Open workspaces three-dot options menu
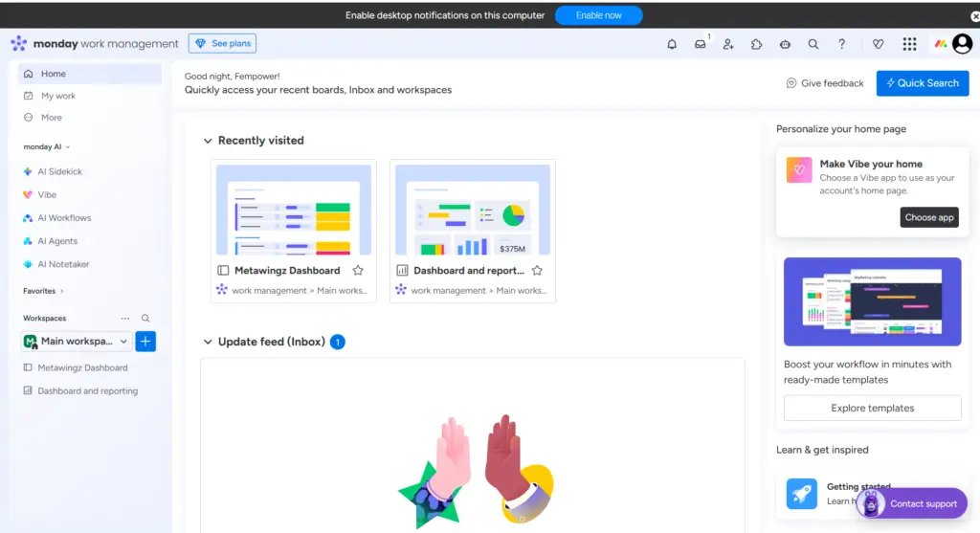 125,318
